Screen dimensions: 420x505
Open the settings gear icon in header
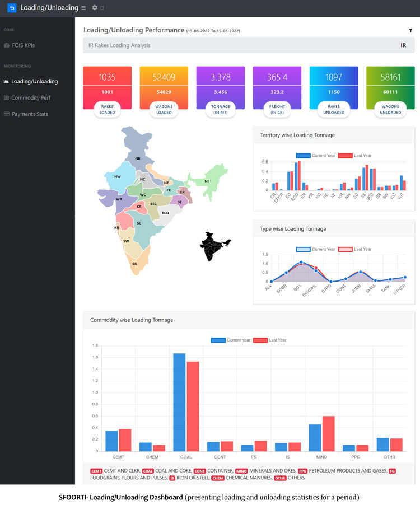(95, 7)
